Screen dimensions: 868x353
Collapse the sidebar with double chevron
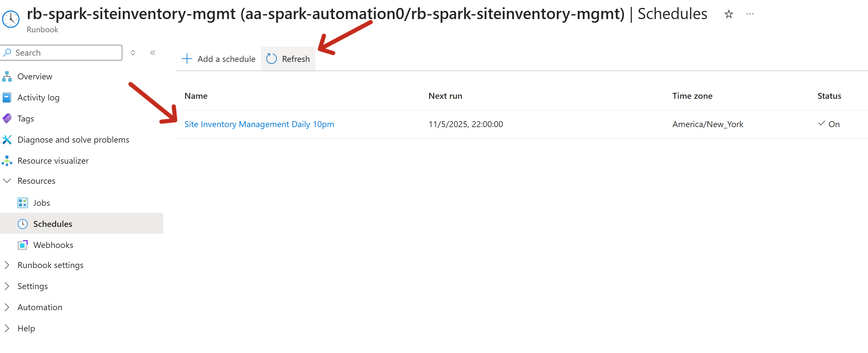click(x=153, y=53)
